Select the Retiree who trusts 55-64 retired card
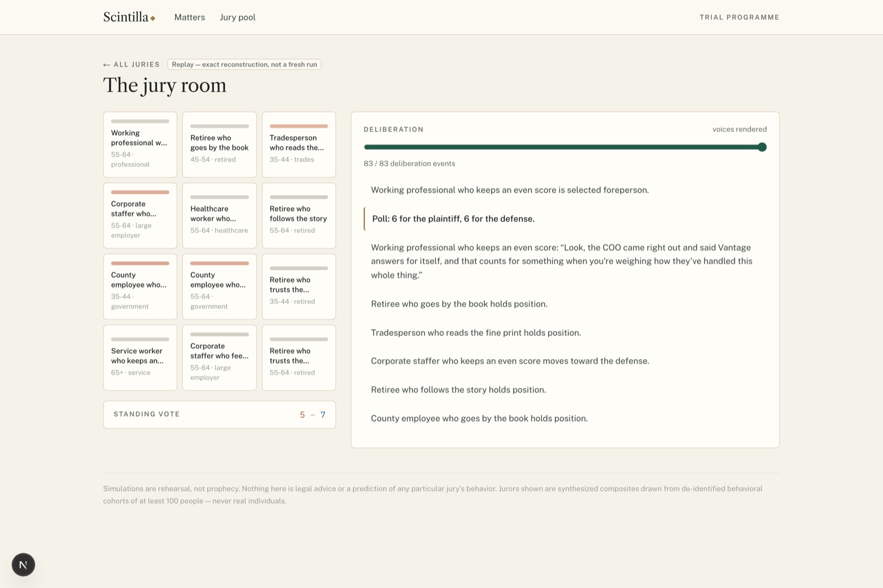Viewport: 883px width, 588px height. [x=299, y=357]
